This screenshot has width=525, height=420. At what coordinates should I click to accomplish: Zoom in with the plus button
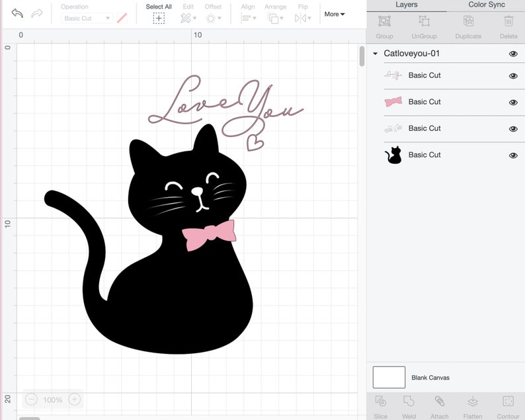[x=74, y=399]
